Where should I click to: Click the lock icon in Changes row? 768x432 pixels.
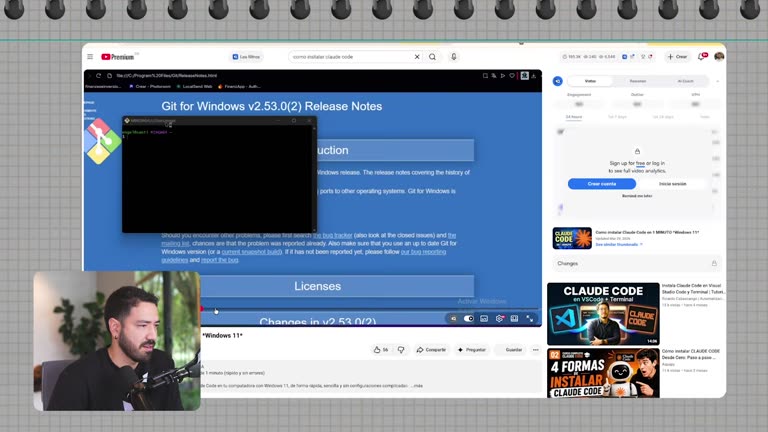(714, 264)
